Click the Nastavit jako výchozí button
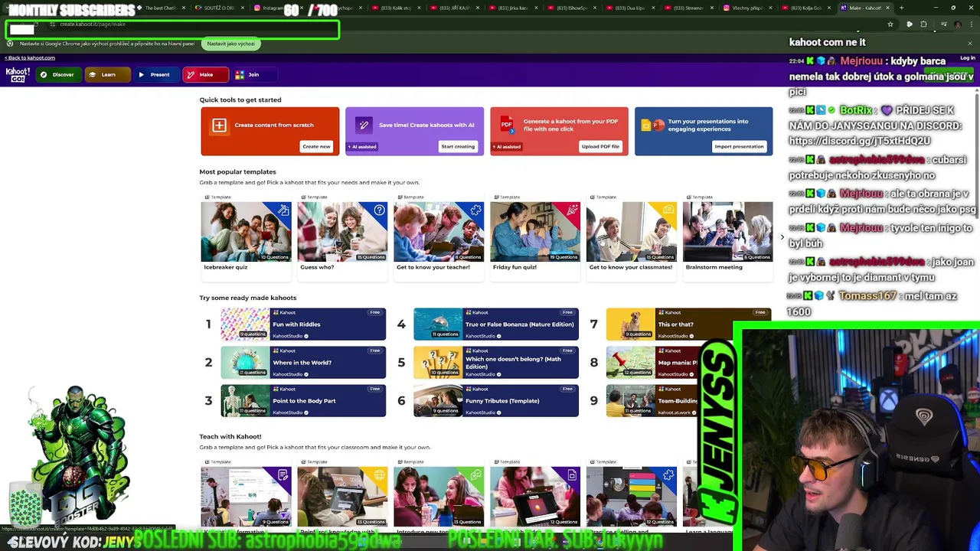Viewport: 980px width, 551px height. [x=230, y=44]
